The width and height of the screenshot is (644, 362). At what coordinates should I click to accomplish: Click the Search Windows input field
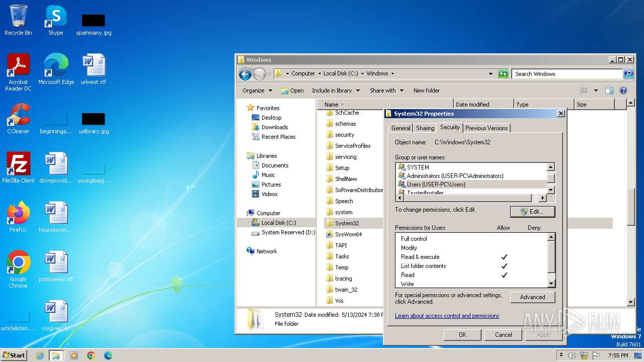point(568,74)
